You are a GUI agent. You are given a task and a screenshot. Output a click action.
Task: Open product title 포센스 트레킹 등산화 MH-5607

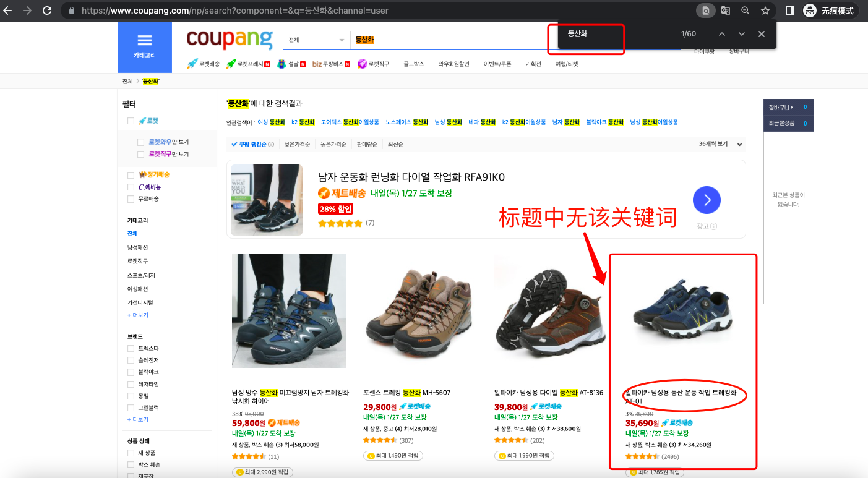407,393
